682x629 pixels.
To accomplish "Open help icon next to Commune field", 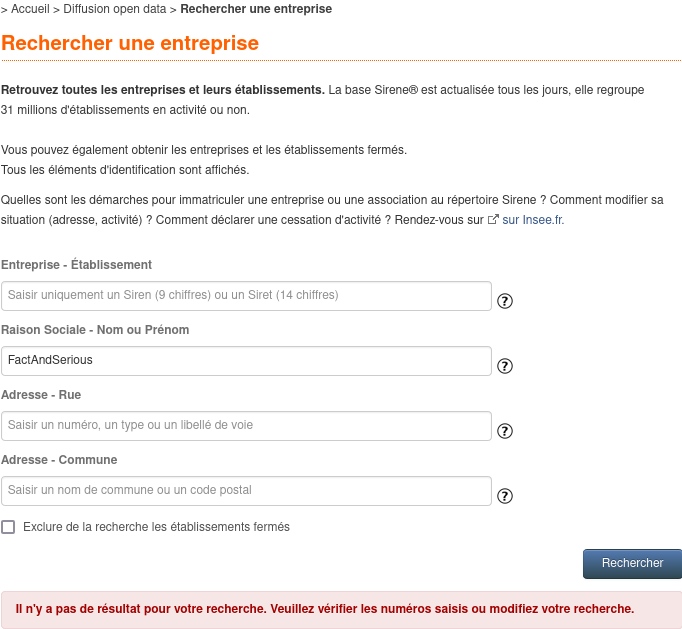I will (x=505, y=496).
